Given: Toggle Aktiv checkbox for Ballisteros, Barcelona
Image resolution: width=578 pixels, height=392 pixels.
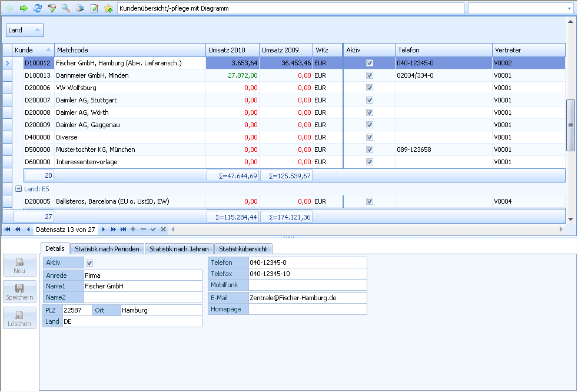Looking at the screenshot, I should [370, 201].
